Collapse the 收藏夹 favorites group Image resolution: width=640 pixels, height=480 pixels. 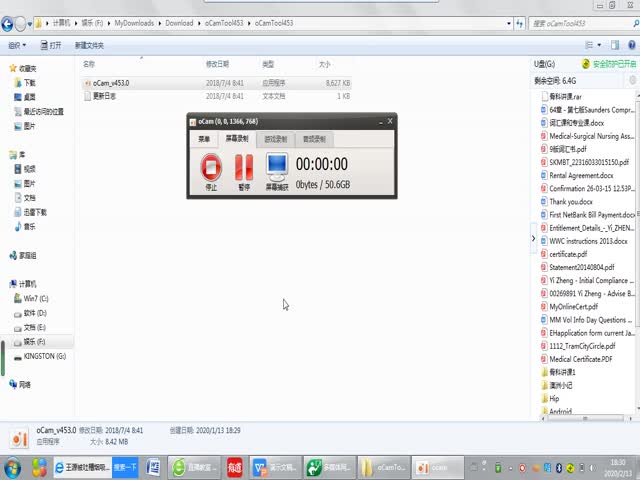click(4, 68)
